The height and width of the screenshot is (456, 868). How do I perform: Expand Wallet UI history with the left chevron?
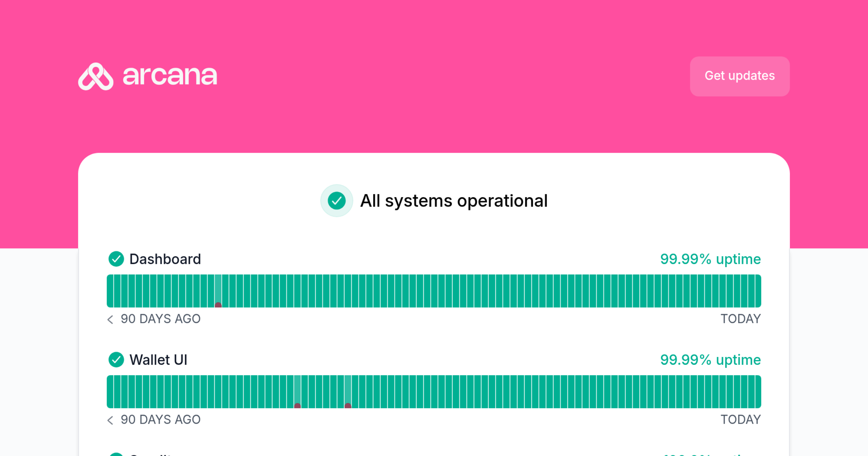(110, 420)
